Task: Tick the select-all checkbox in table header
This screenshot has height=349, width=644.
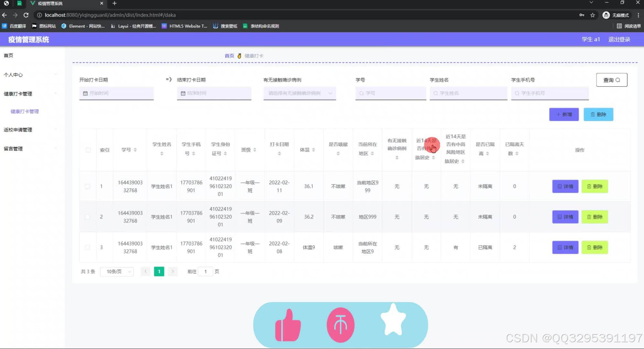Action: [88, 150]
